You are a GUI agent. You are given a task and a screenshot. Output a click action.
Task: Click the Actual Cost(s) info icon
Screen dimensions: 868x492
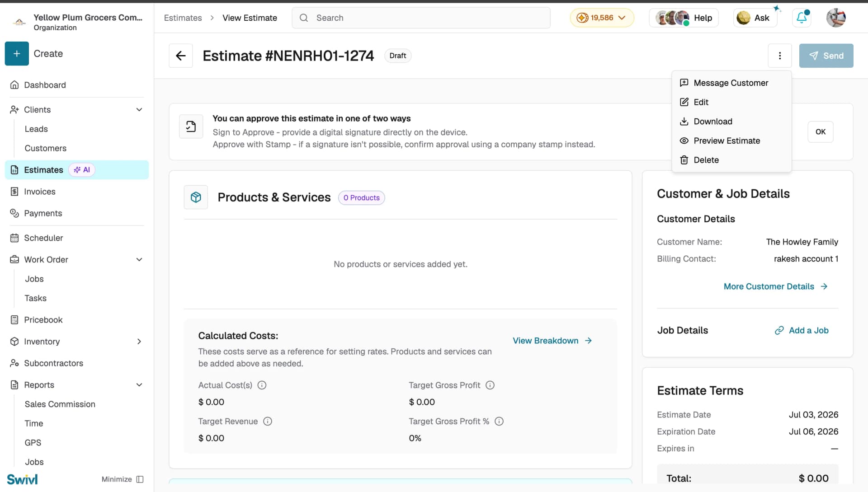(x=262, y=385)
